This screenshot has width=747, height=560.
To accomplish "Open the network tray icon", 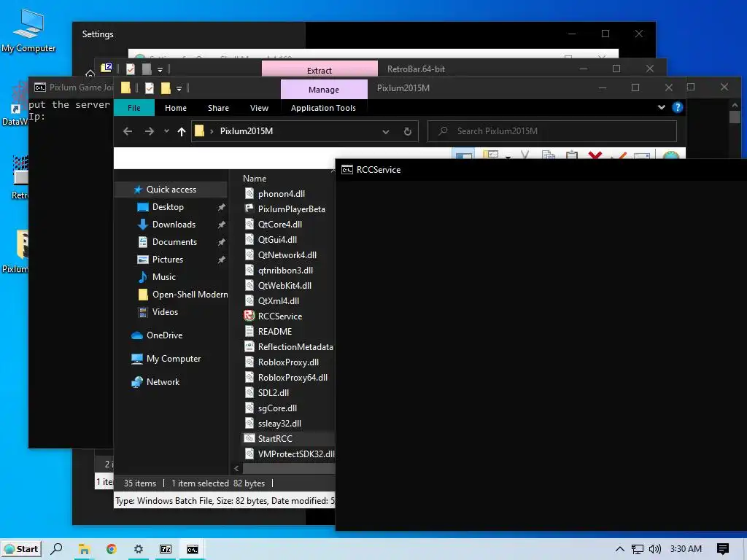I will tap(638, 549).
